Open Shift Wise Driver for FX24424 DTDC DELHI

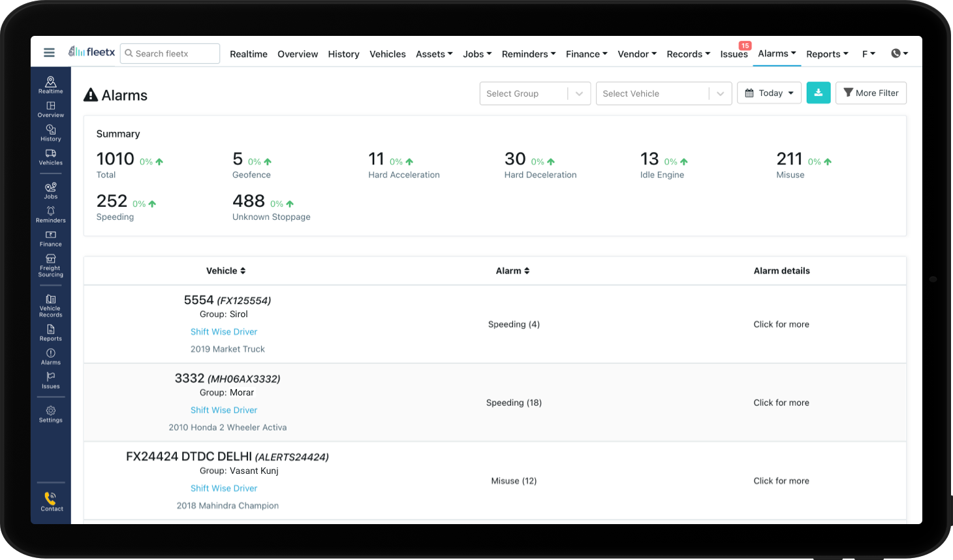tap(224, 488)
